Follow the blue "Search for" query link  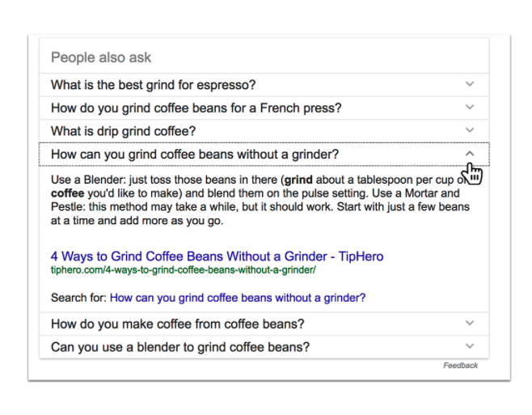tap(238, 298)
